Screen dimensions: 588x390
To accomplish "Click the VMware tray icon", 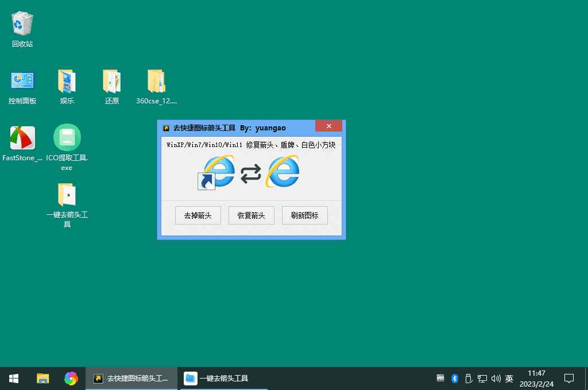I will pos(440,378).
